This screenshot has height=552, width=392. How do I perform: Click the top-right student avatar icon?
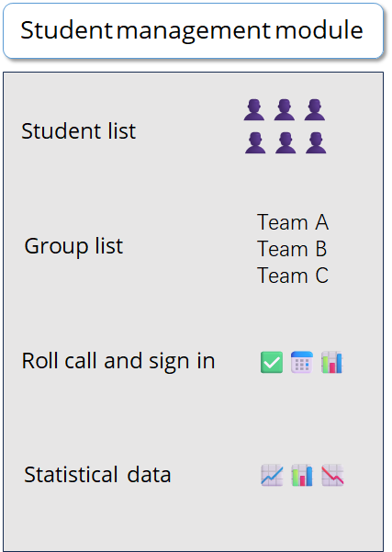(x=315, y=110)
